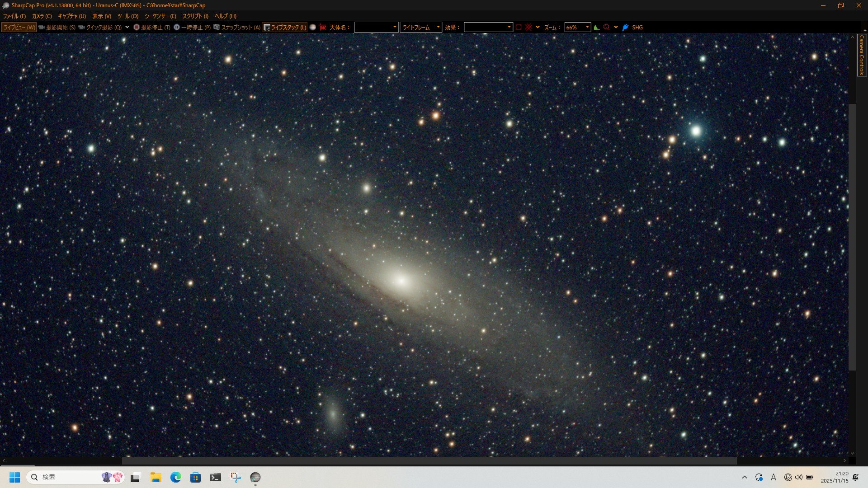Click the horizontal scrollbar under the image
Screen dimensions: 868x488
[429, 460]
